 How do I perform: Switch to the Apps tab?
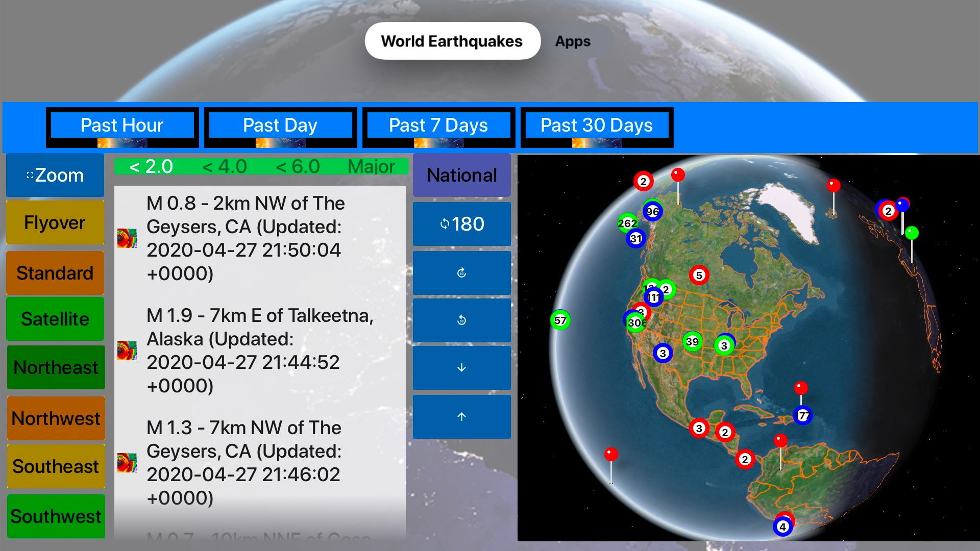click(573, 41)
